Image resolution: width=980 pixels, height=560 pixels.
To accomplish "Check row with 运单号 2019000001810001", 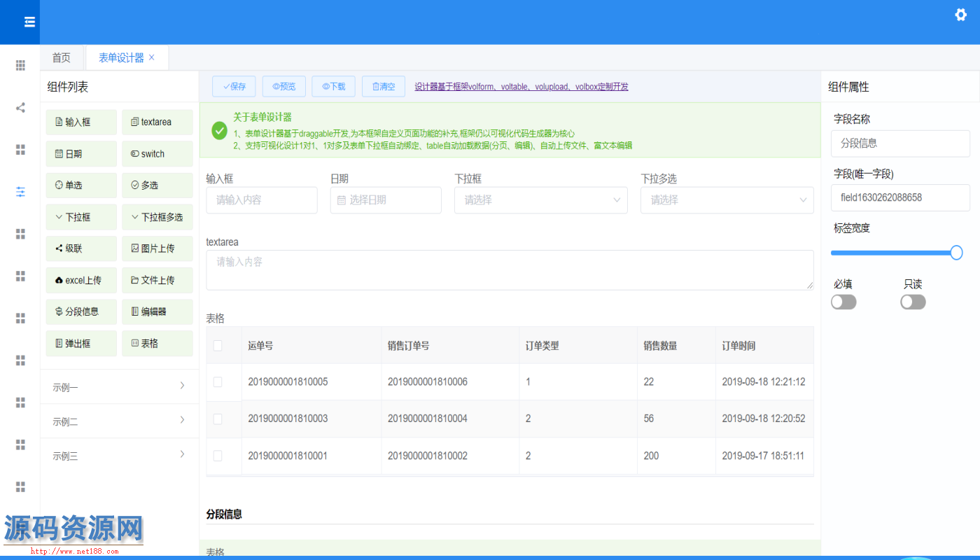I will click(218, 456).
